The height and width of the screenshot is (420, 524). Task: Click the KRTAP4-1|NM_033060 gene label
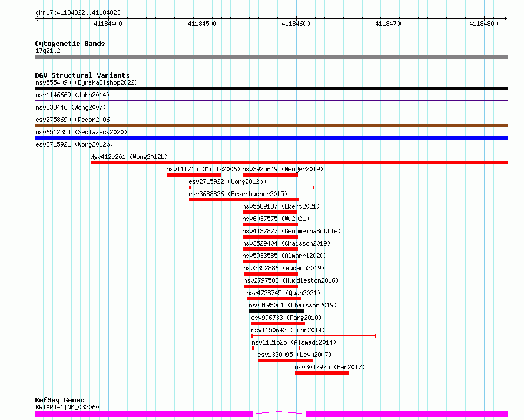(67, 407)
